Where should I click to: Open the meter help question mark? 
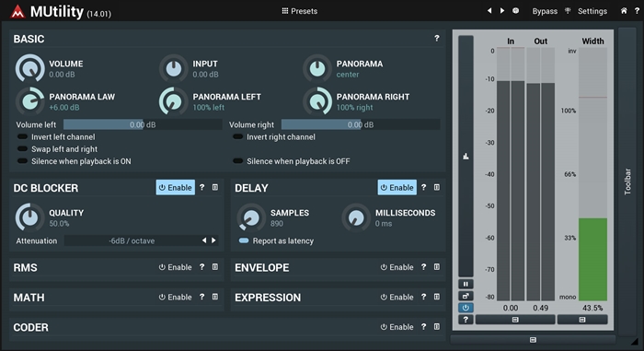point(466,320)
